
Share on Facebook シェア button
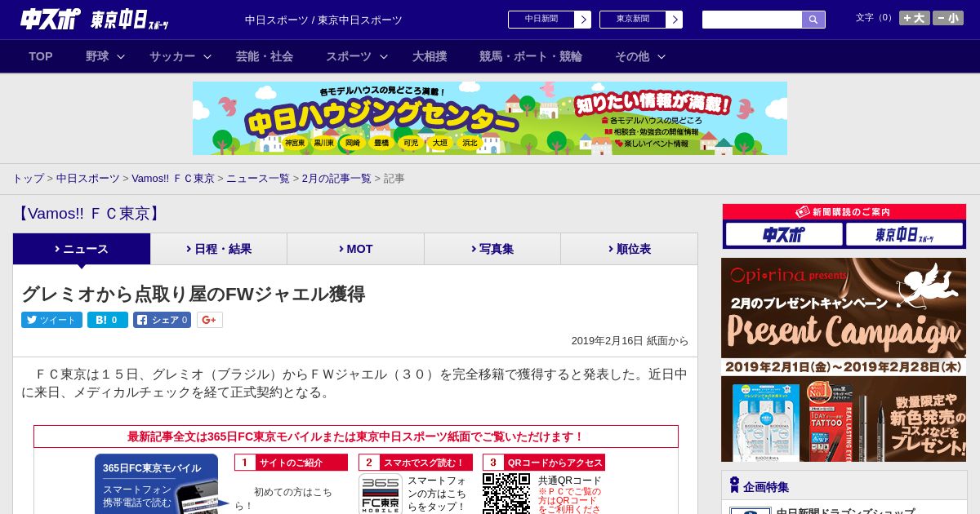(162, 320)
